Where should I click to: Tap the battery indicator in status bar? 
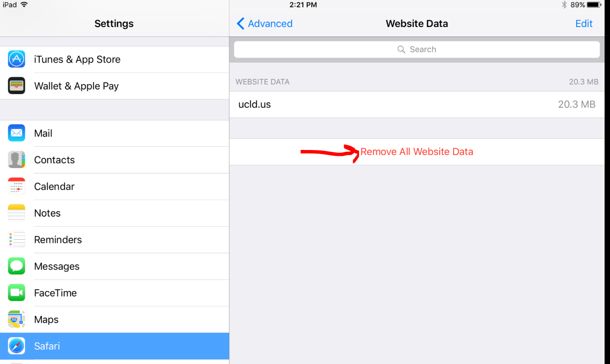coord(594,5)
